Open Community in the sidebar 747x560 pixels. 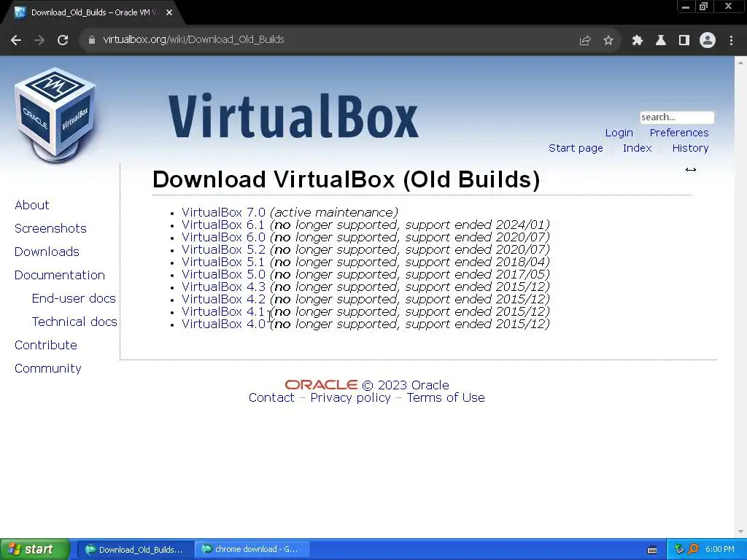coord(47,368)
